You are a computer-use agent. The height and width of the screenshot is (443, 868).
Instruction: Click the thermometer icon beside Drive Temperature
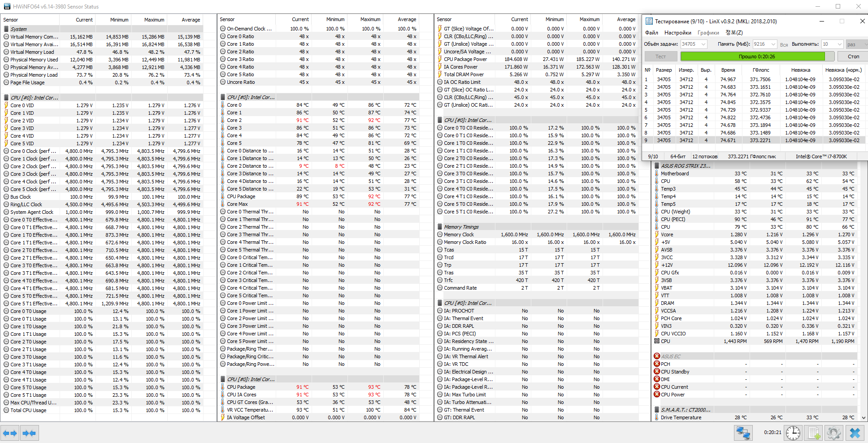[657, 417]
